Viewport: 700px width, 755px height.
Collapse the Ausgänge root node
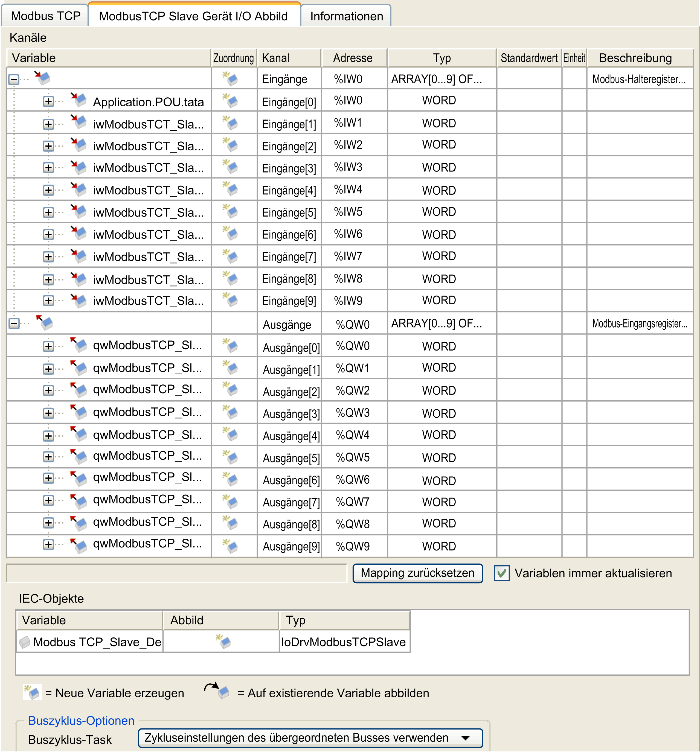coord(14,324)
